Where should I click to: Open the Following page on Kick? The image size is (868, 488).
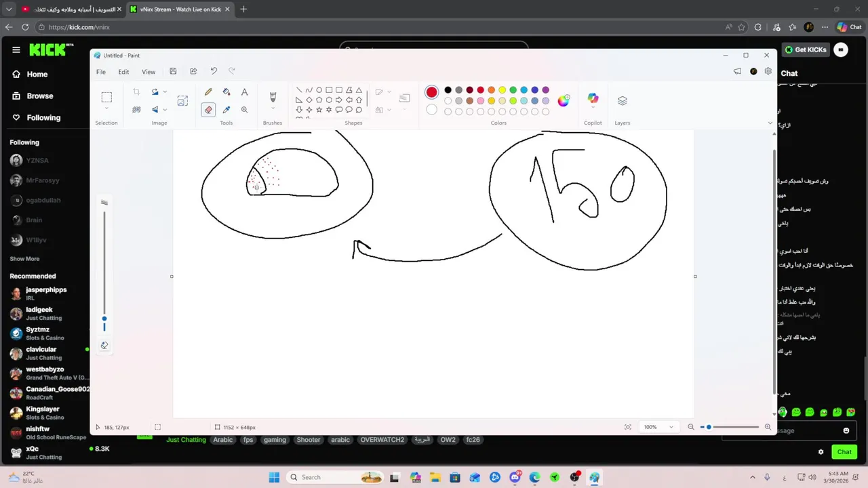click(x=37, y=118)
